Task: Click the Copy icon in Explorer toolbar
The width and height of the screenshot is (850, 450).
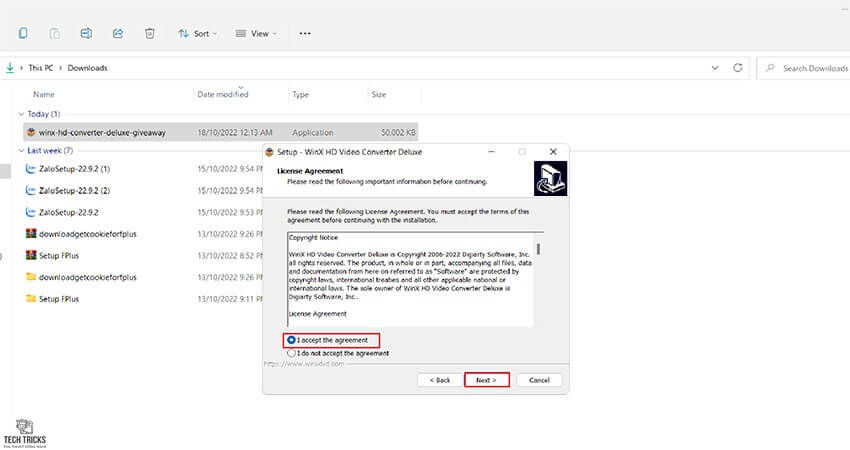Action: [x=23, y=33]
